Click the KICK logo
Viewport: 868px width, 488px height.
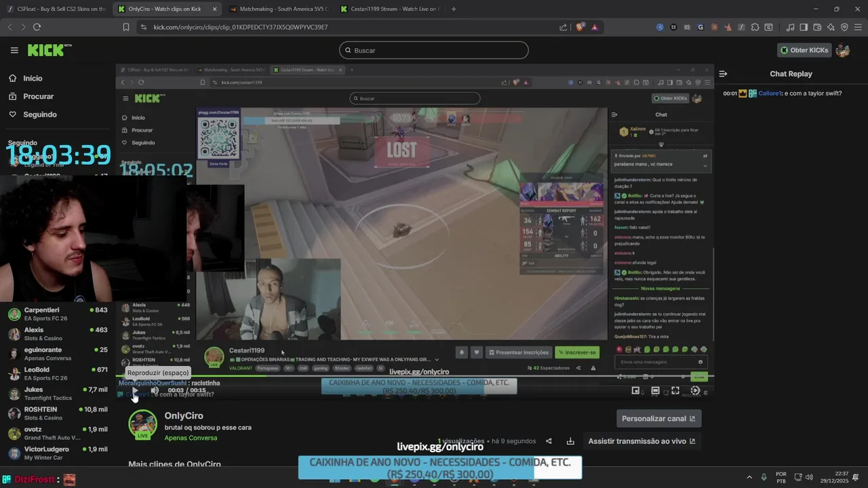click(x=49, y=50)
